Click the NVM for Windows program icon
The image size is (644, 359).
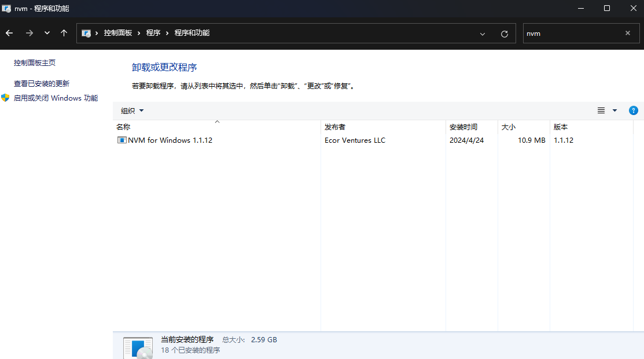point(122,140)
